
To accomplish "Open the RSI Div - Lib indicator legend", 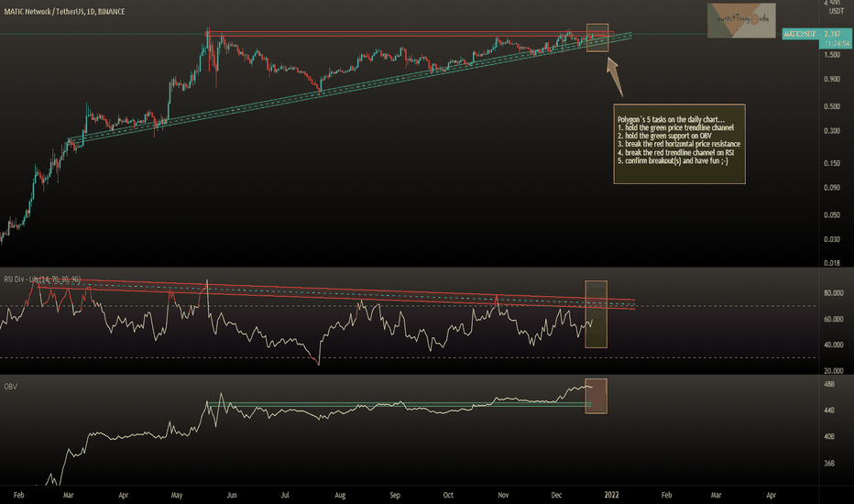I will click(42, 279).
